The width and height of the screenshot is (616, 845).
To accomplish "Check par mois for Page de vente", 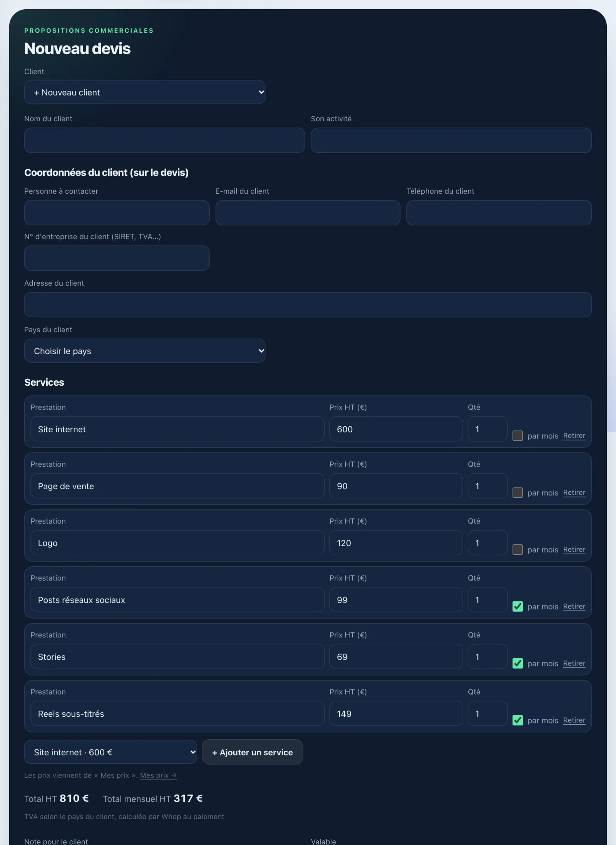I will pyautogui.click(x=518, y=493).
